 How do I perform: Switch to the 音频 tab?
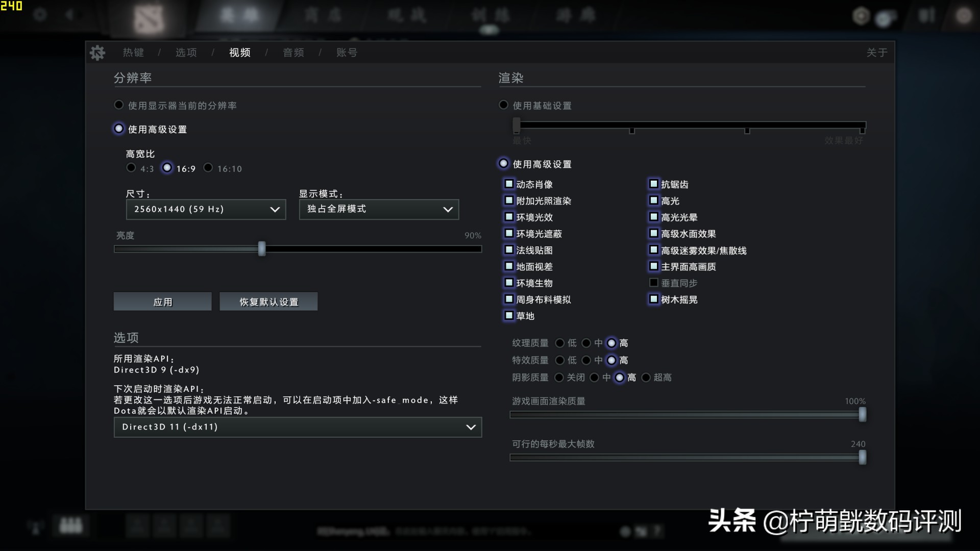tap(293, 52)
